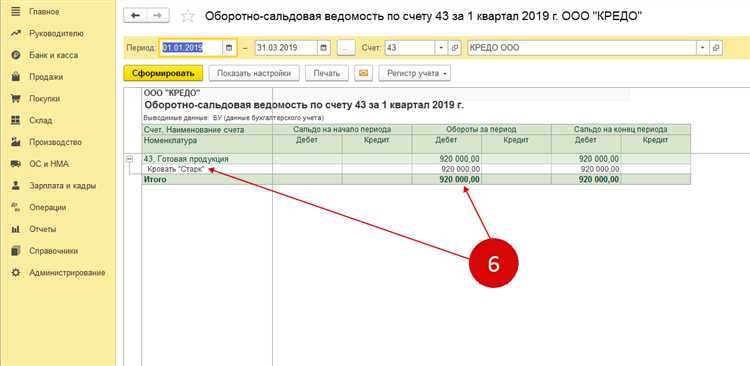
Task: Click the Зарплата и кадры person icon
Action: pyautogui.click(x=16, y=186)
